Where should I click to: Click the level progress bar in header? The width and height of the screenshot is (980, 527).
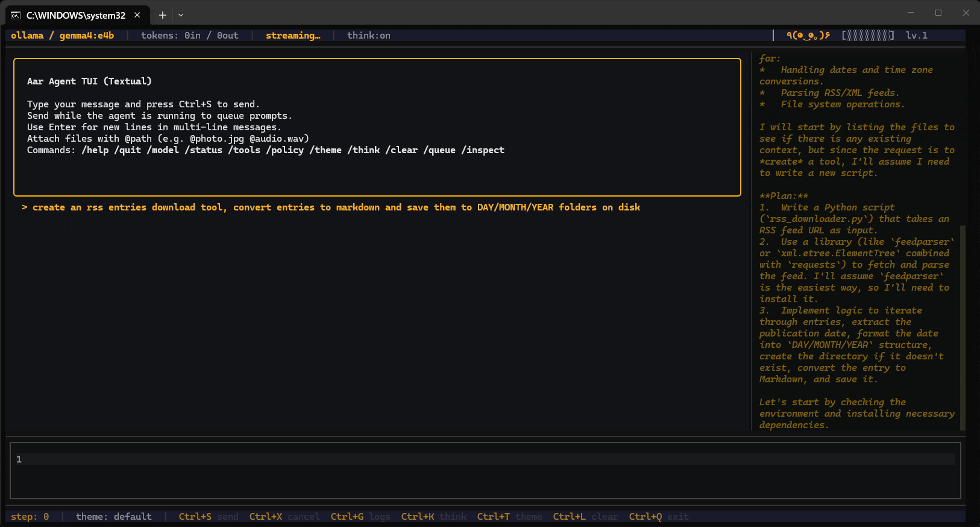point(868,36)
